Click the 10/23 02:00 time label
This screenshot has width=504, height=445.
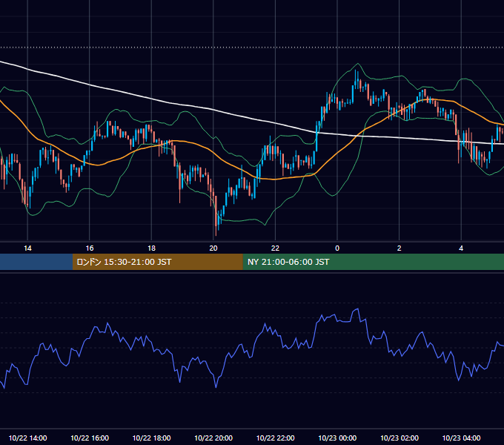(399, 438)
